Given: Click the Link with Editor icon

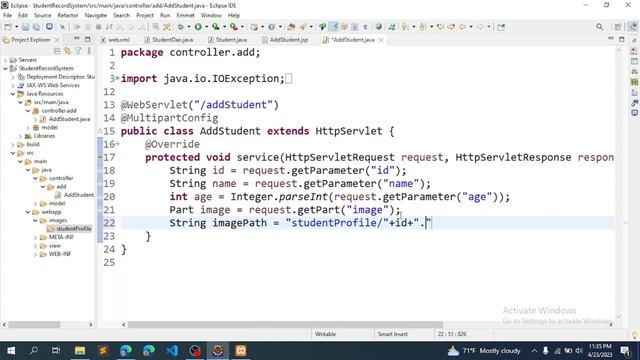Looking at the screenshot, I should point(67,51).
